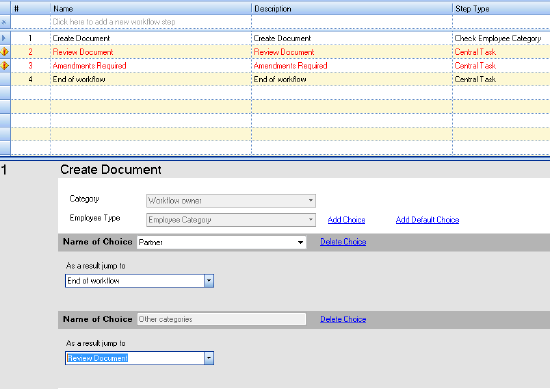Screen dimensions: 550x389
Task: Click Central Task in Amendments Required row
Action: pyautogui.click(x=502, y=66)
